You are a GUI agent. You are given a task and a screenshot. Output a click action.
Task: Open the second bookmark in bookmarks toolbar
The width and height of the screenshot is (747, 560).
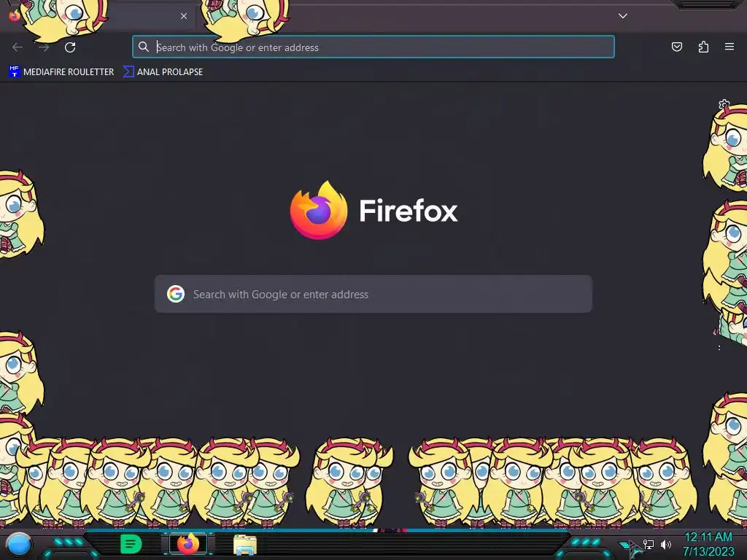point(163,72)
